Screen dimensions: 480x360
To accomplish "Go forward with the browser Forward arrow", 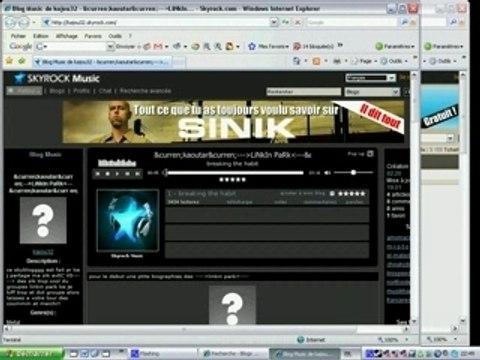I will [23, 22].
